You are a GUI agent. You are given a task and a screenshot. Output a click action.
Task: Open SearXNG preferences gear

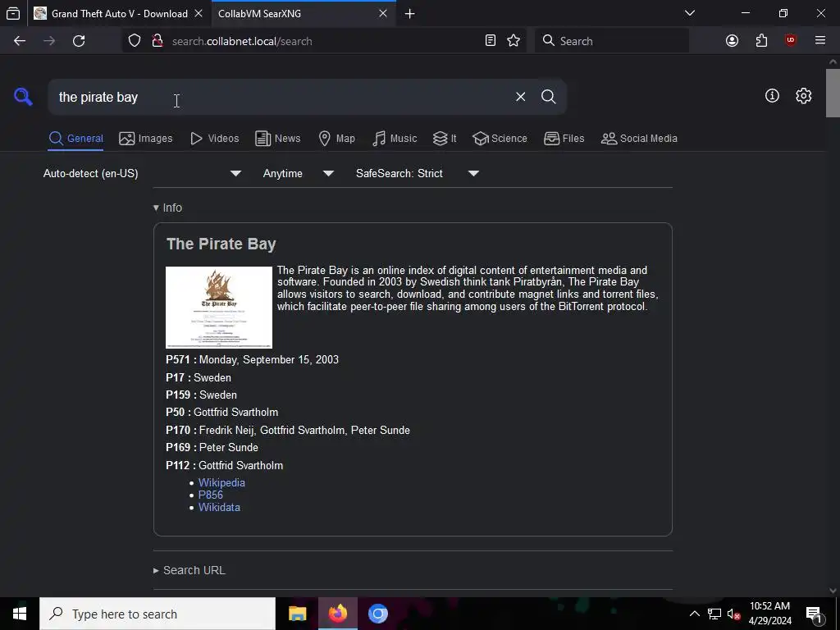[803, 96]
